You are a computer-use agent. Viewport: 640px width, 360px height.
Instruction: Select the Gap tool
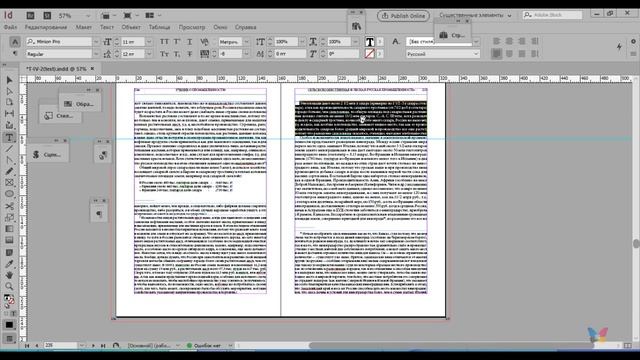click(x=9, y=114)
